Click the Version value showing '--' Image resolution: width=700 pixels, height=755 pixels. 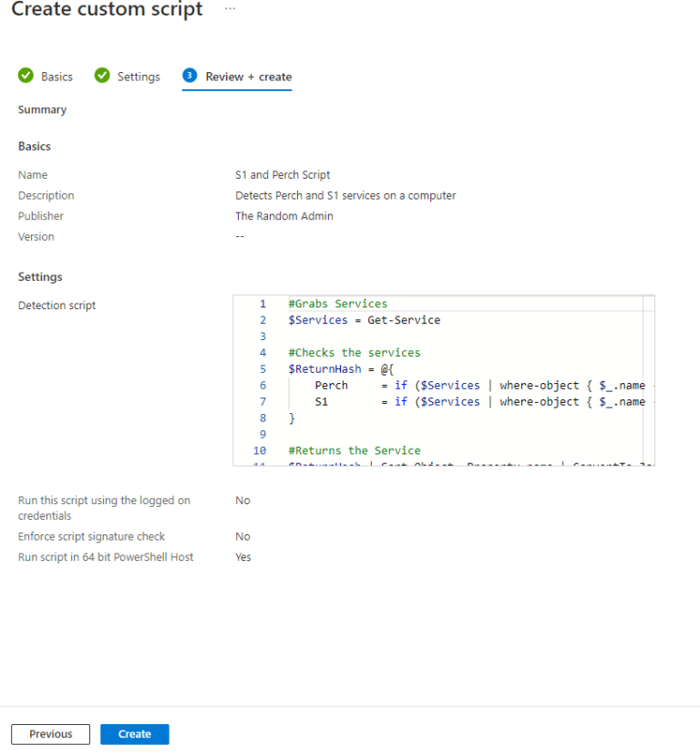pyautogui.click(x=238, y=236)
